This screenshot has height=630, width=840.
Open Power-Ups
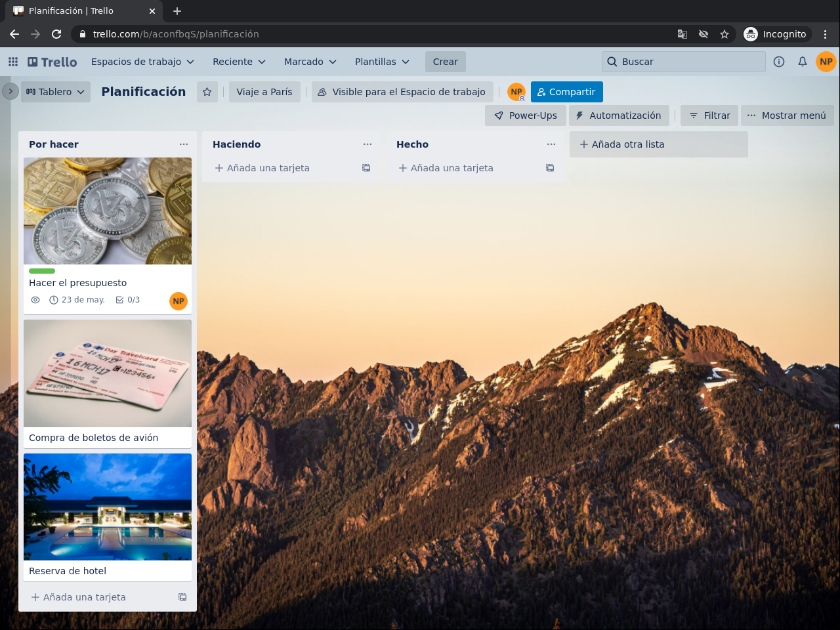pos(526,115)
